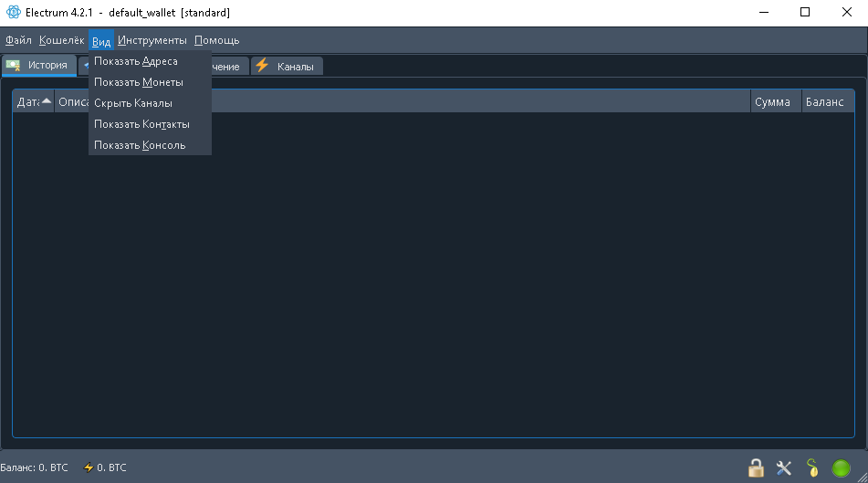Toggle "Показать Контакты" tab visibility
The height and width of the screenshot is (483, 868).
pos(141,124)
